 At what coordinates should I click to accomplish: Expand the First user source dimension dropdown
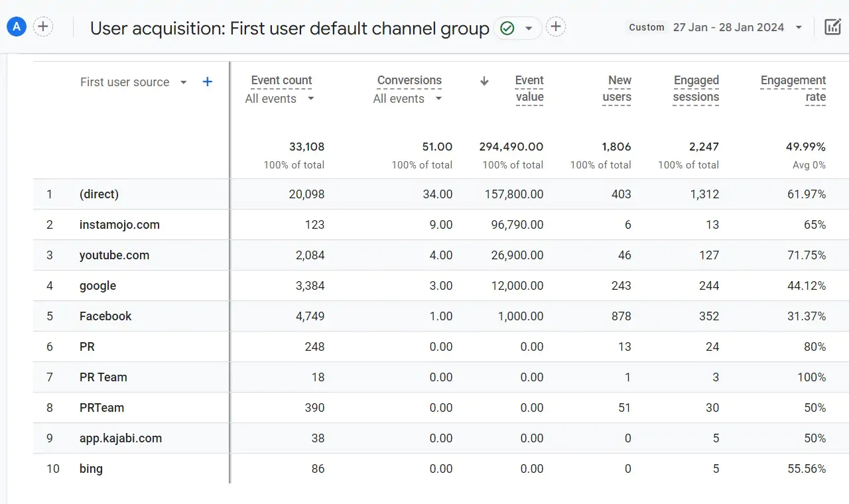[184, 82]
